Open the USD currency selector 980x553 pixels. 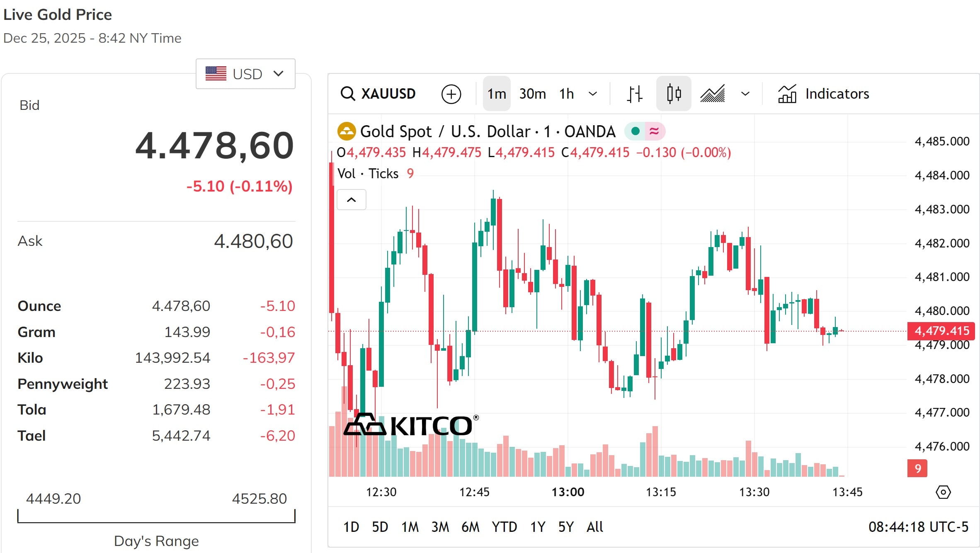pos(245,73)
